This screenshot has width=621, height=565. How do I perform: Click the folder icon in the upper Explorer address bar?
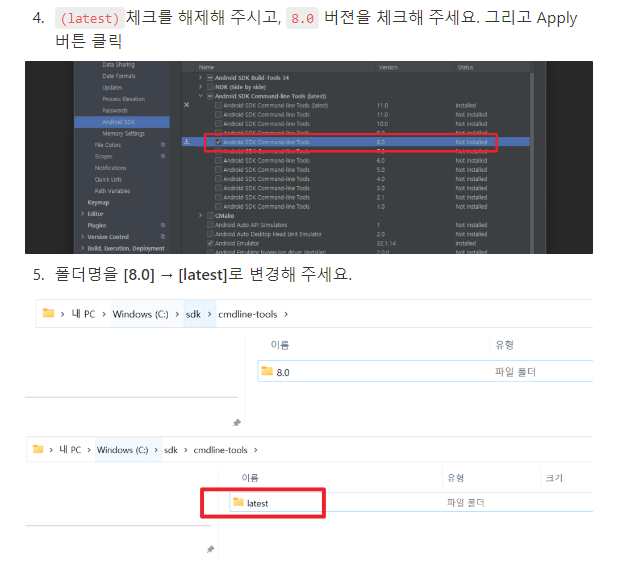point(48,313)
